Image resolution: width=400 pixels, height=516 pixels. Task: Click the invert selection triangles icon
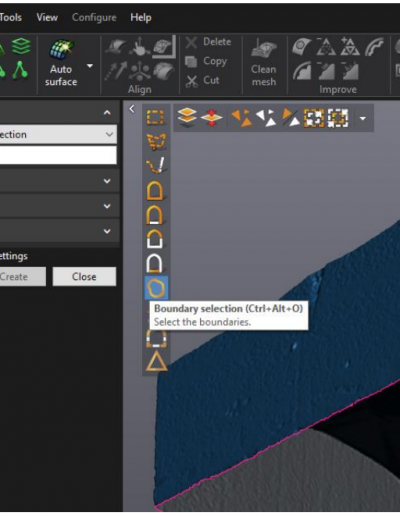265,118
